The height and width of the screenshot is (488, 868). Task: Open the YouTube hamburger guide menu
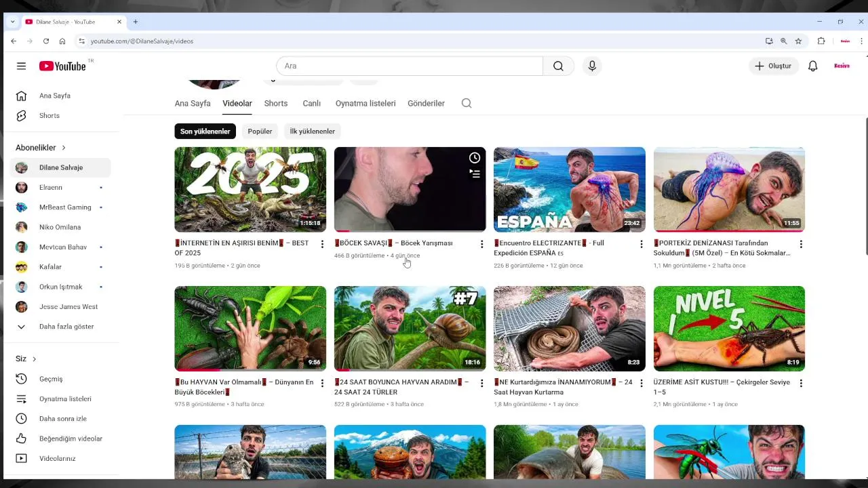pyautogui.click(x=21, y=66)
